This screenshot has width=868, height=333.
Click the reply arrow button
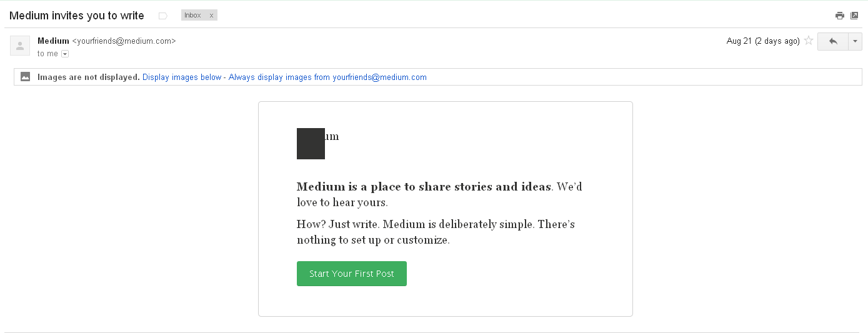coord(832,41)
